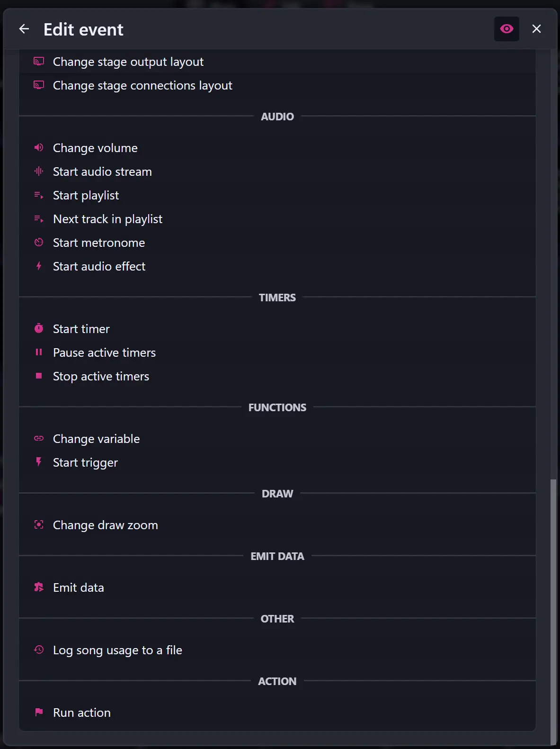
Task: Click the metronome icon
Action: 39,243
